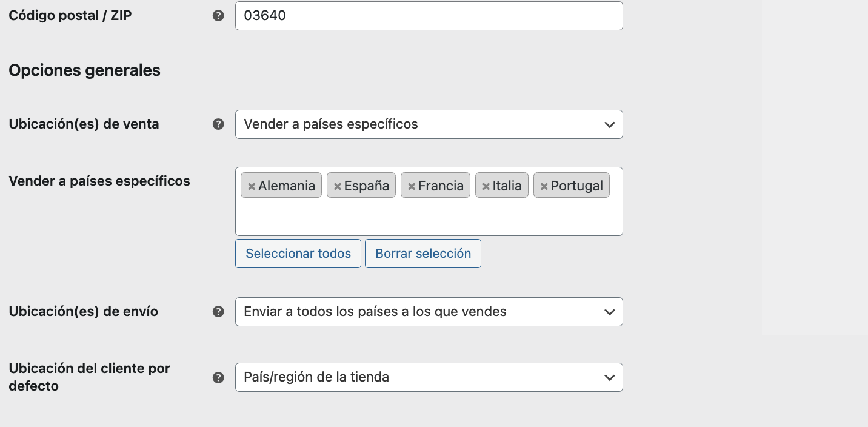Click help icon for Ubicación del cliente por defecto
Viewport: 868px width, 427px height.
tap(218, 377)
